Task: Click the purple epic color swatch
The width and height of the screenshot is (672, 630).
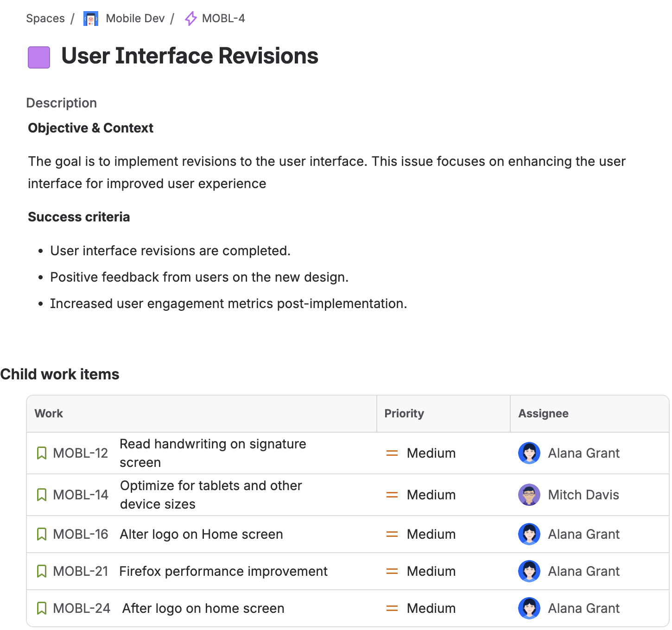Action: click(39, 57)
